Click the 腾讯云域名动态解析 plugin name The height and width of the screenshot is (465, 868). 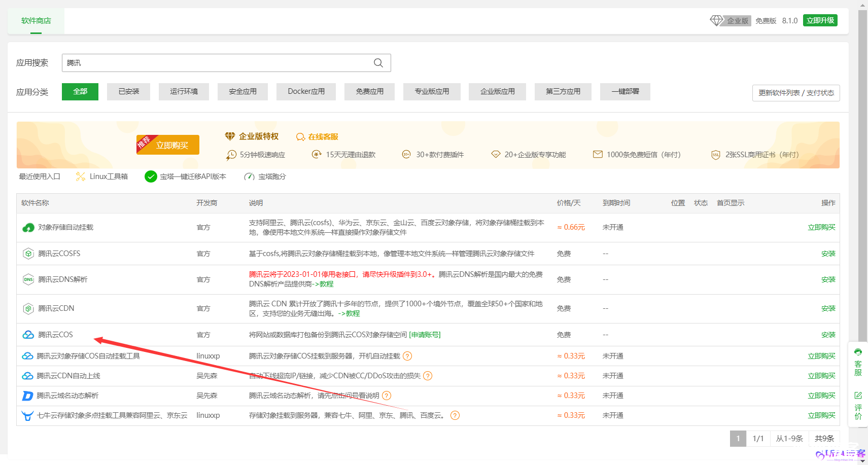(67, 396)
